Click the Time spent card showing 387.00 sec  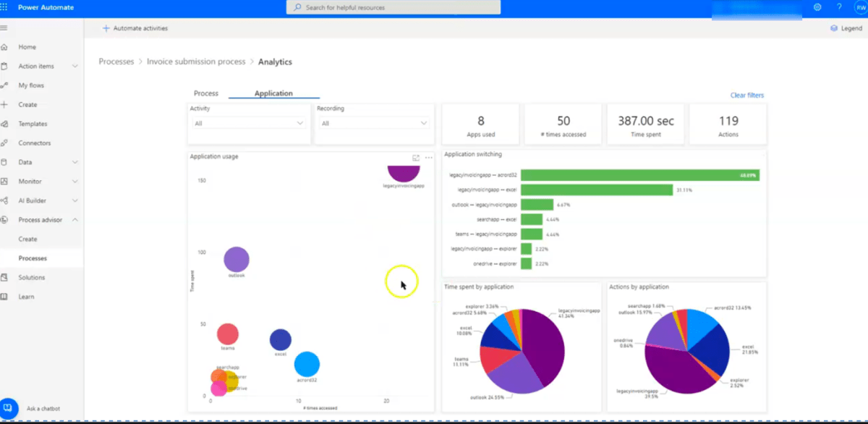(x=646, y=125)
